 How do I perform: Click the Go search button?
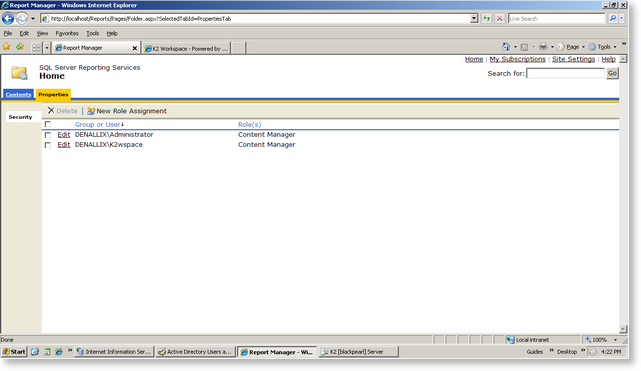[x=612, y=74]
